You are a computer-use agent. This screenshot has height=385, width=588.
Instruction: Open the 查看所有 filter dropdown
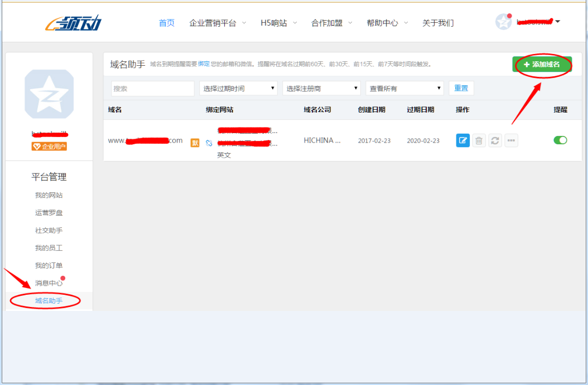point(404,89)
